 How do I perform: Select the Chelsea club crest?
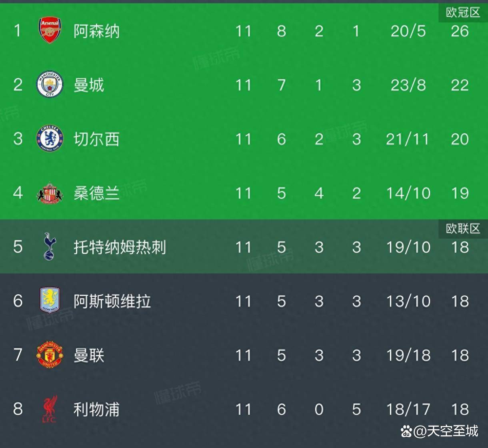50,139
